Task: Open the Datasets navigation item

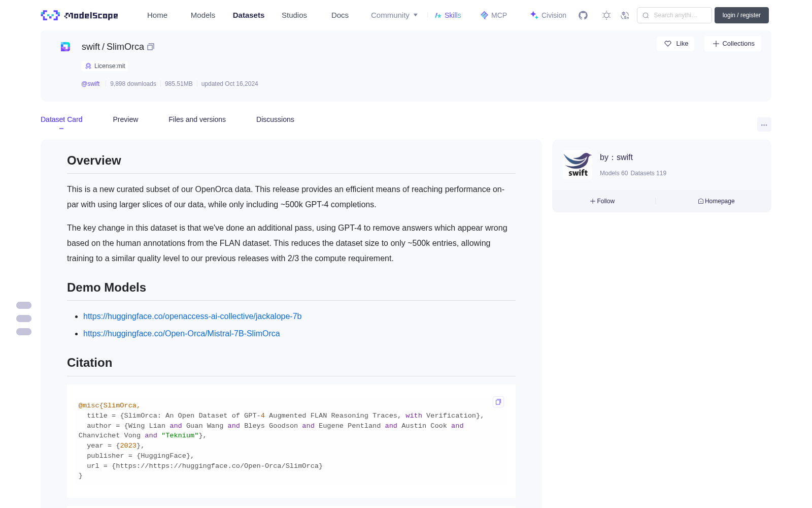Action: click(x=249, y=15)
